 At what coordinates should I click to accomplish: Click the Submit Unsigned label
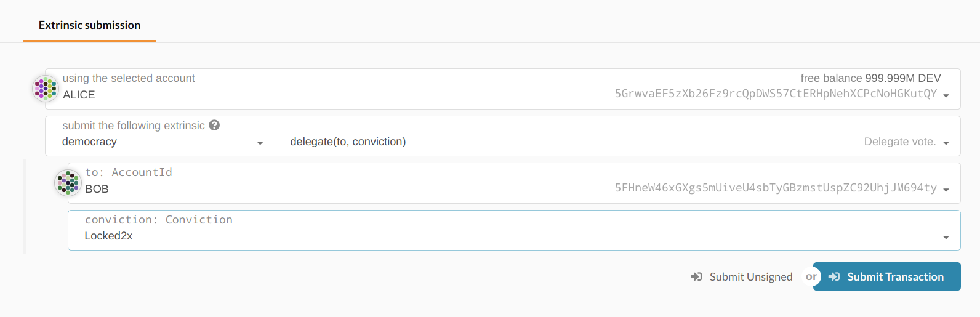pyautogui.click(x=750, y=277)
